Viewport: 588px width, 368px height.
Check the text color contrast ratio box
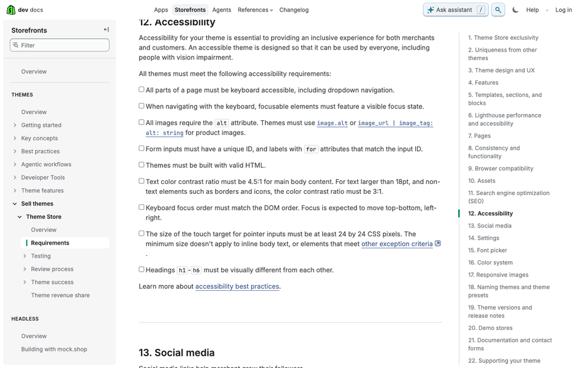(x=141, y=181)
